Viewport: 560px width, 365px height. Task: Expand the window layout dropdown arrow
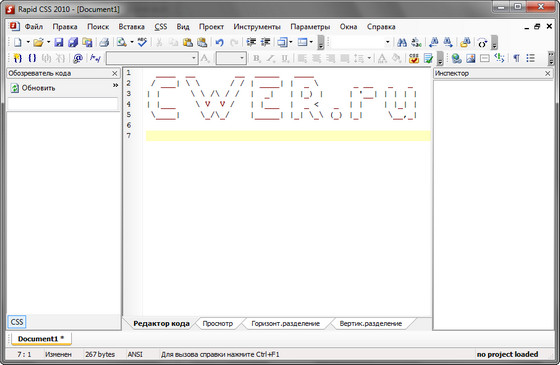tap(291, 42)
